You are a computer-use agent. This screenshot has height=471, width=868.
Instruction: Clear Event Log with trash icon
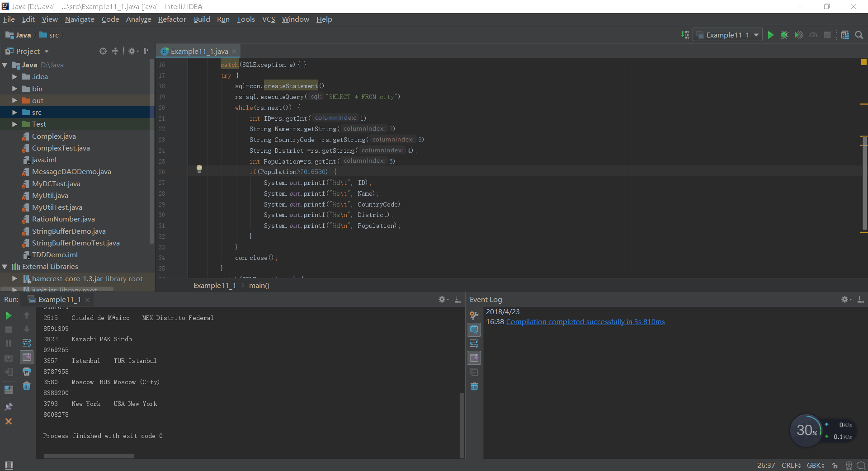click(x=474, y=386)
